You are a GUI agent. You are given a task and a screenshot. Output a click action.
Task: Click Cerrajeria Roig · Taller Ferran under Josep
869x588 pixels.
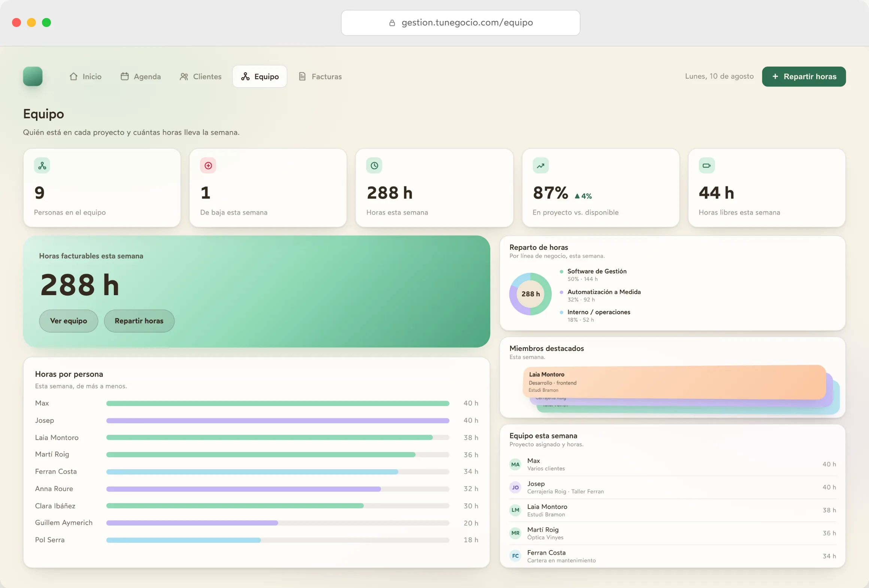coord(565,491)
